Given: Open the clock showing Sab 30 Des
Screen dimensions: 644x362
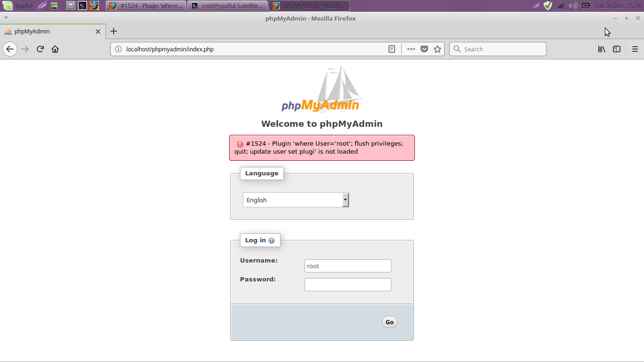Looking at the screenshot, I should pos(618,6).
